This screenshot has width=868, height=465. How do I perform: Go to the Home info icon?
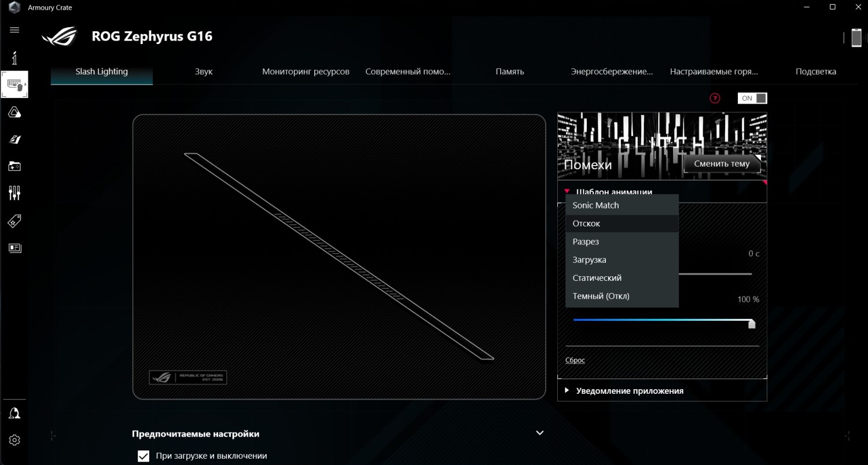coord(14,58)
